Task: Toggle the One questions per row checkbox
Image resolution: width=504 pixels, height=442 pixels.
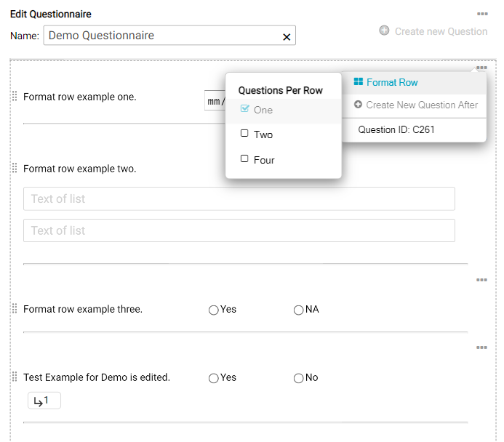Action: tap(244, 109)
